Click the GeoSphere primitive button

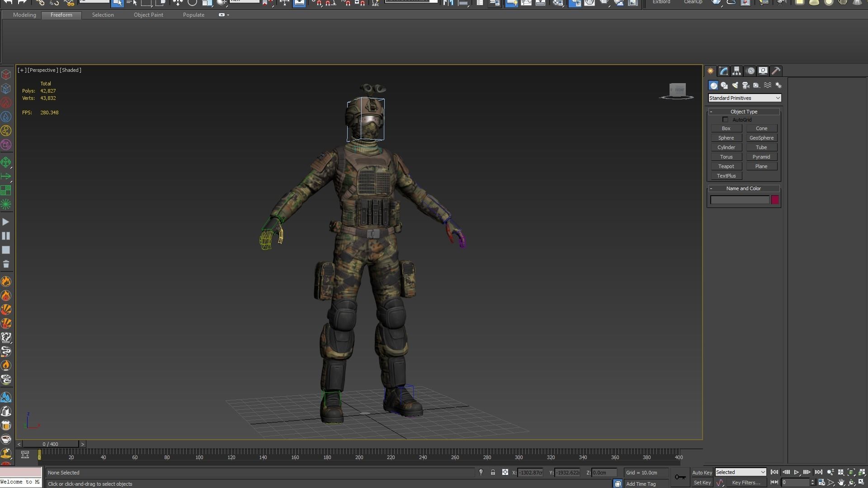[761, 138]
